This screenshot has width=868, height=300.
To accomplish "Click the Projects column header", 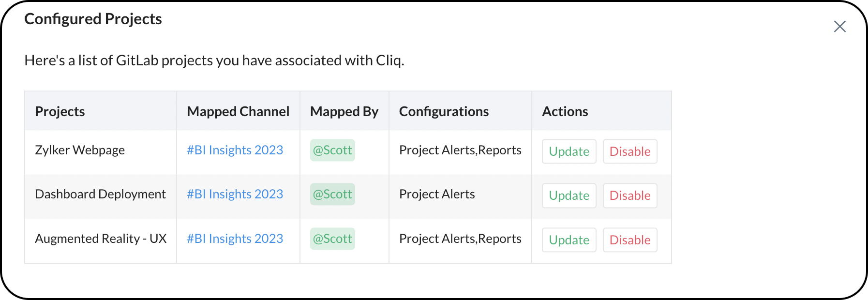I will 60,111.
